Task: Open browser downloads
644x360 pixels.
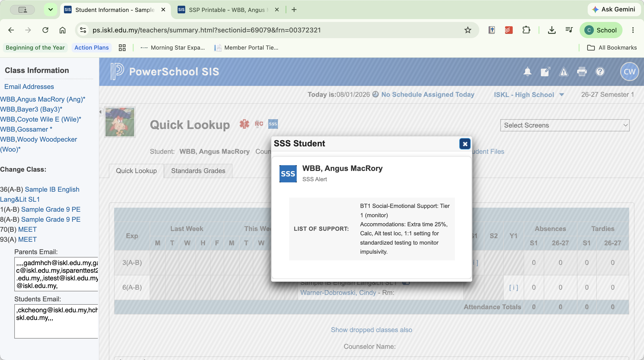Action: [x=551, y=30]
